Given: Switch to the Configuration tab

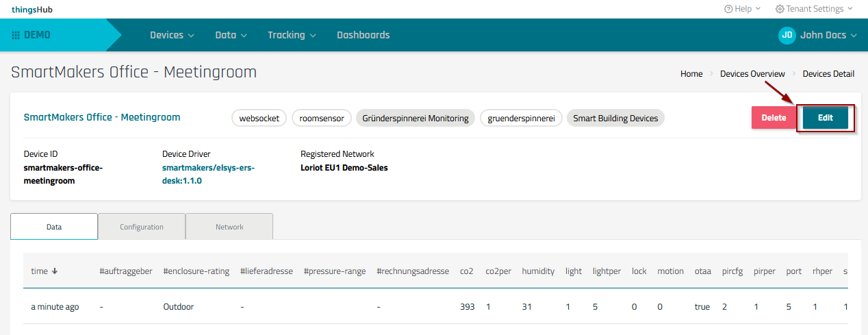Looking at the screenshot, I should [142, 227].
